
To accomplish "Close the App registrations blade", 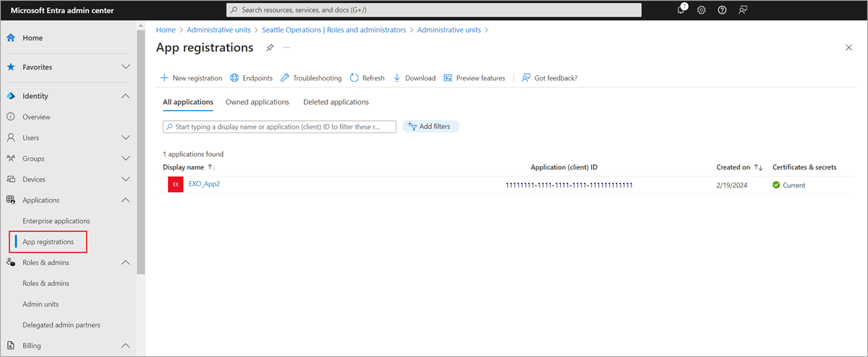I will pos(848,47).
